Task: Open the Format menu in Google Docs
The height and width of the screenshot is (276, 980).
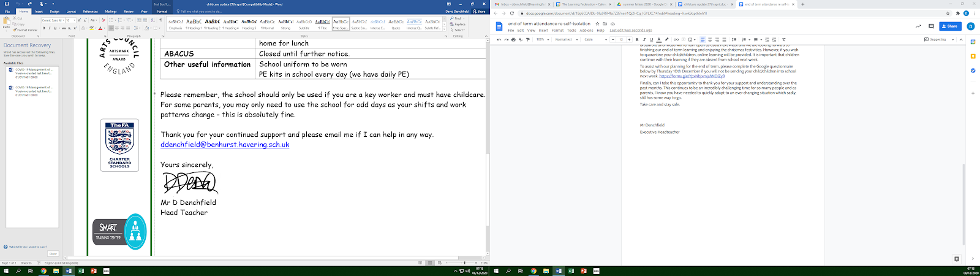Action: click(x=557, y=30)
